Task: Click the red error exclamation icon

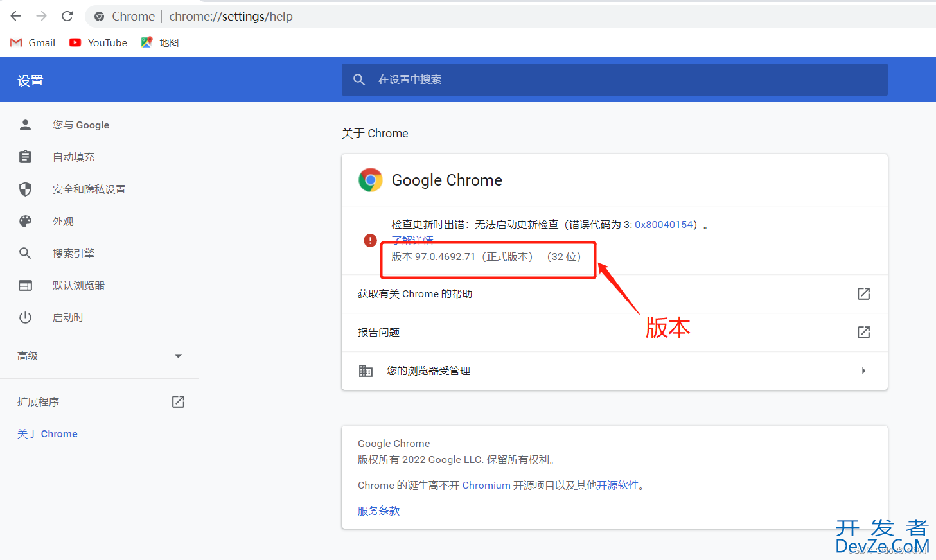Action: (371, 240)
